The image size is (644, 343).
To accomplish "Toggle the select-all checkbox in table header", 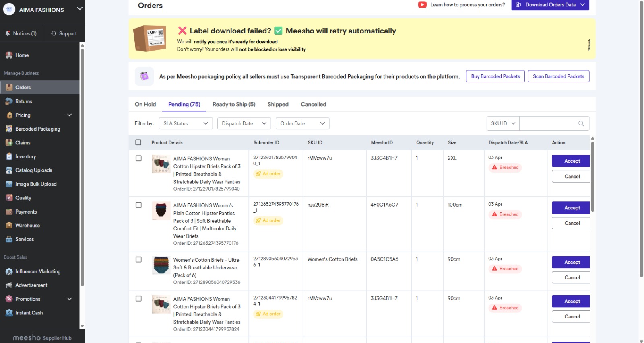I will coord(138,142).
